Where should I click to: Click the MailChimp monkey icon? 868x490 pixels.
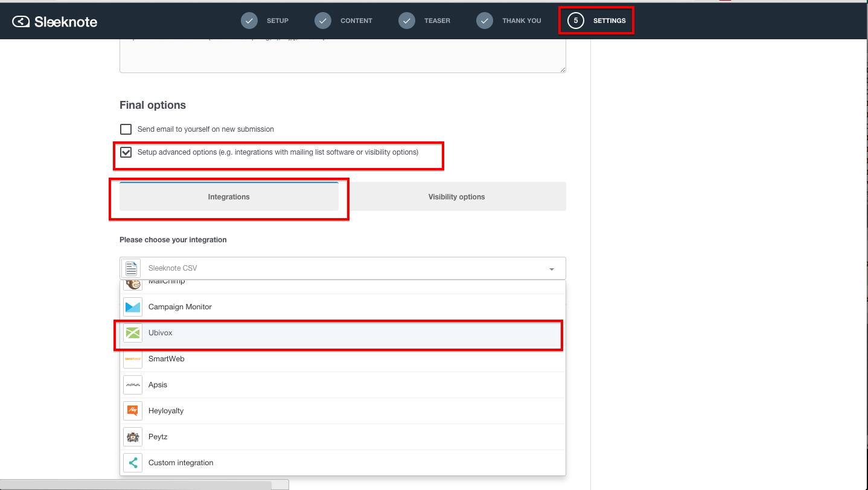pyautogui.click(x=133, y=284)
